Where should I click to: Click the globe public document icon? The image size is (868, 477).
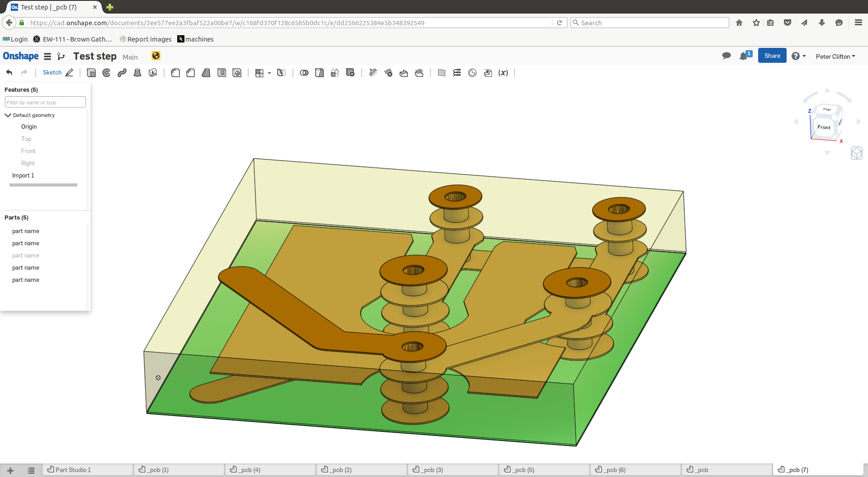pyautogui.click(x=156, y=56)
